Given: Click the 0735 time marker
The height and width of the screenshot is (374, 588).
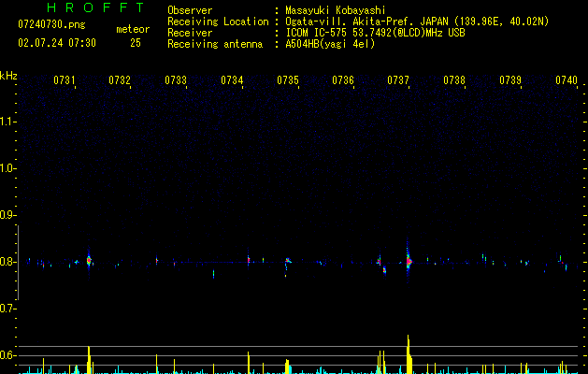Looking at the screenshot, I should tap(288, 80).
